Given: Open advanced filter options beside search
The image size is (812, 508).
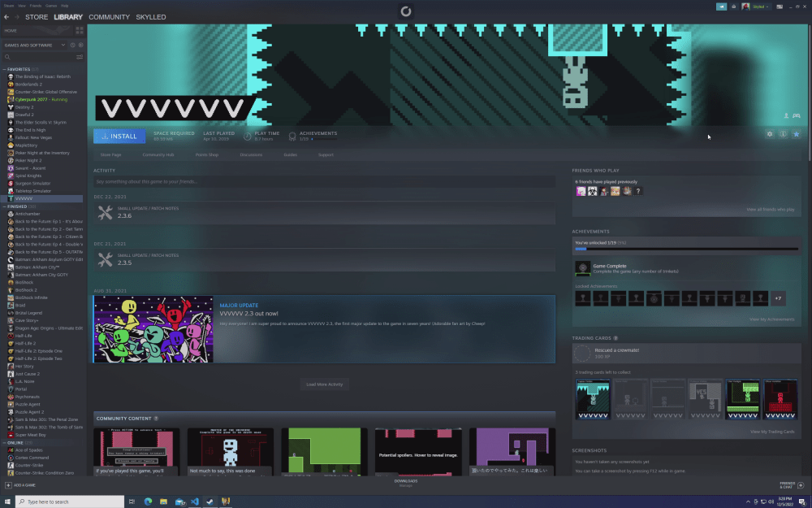Looking at the screenshot, I should (80, 57).
